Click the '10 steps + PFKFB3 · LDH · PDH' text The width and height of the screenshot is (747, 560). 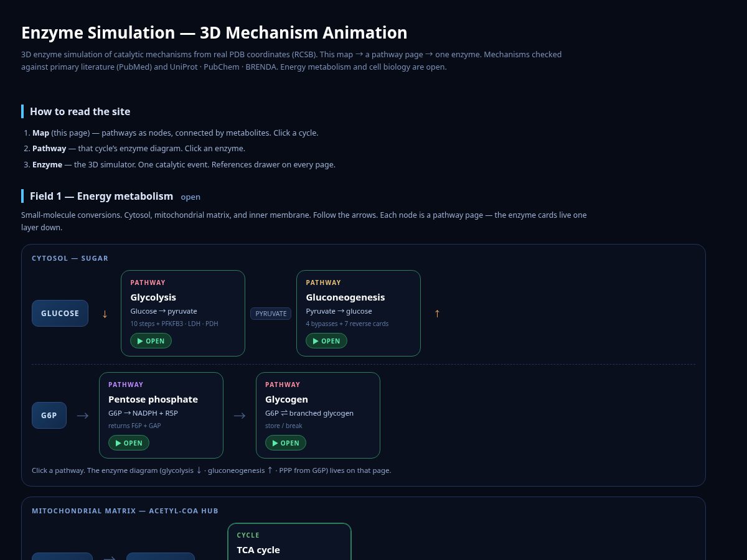[x=174, y=324]
